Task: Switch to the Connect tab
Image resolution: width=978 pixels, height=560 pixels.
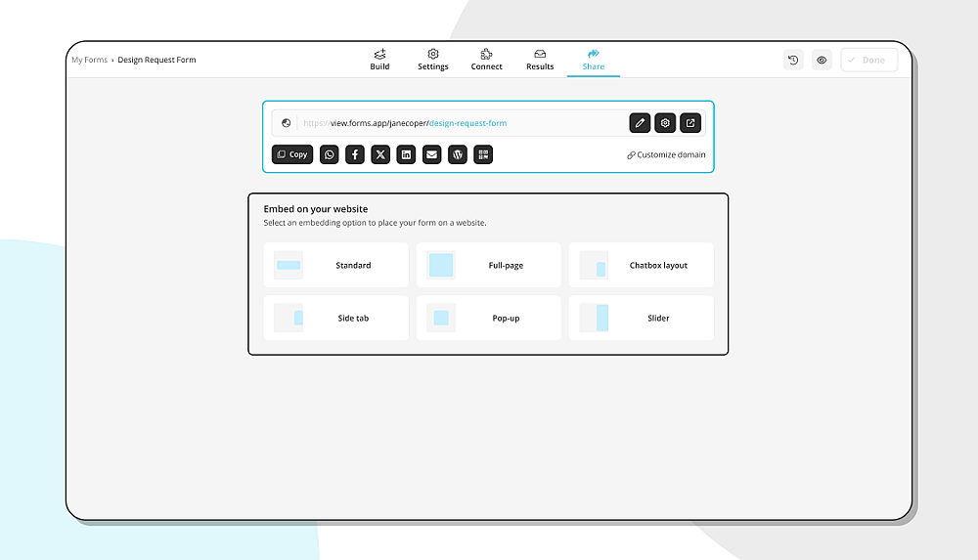Action: click(x=486, y=60)
